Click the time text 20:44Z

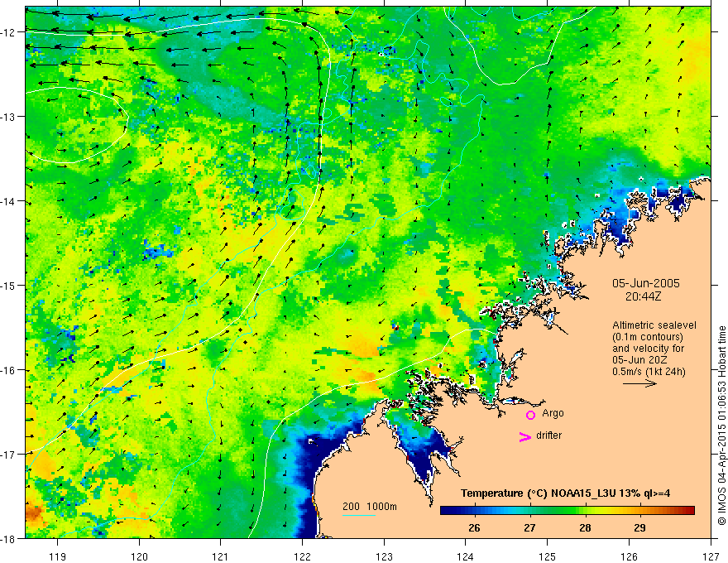(643, 296)
